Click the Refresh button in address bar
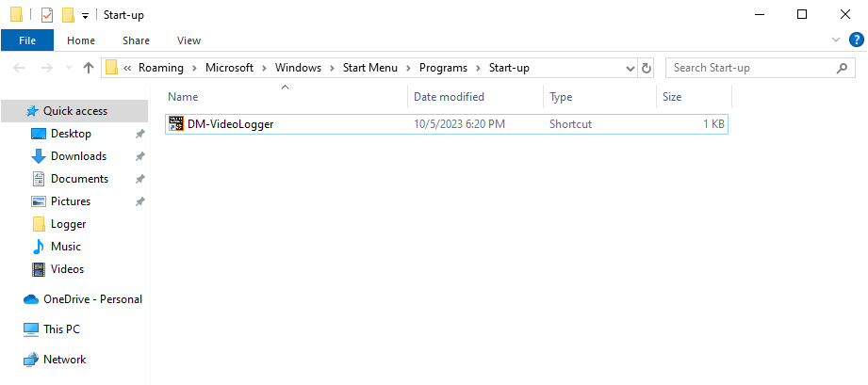868x385 pixels. tap(647, 68)
